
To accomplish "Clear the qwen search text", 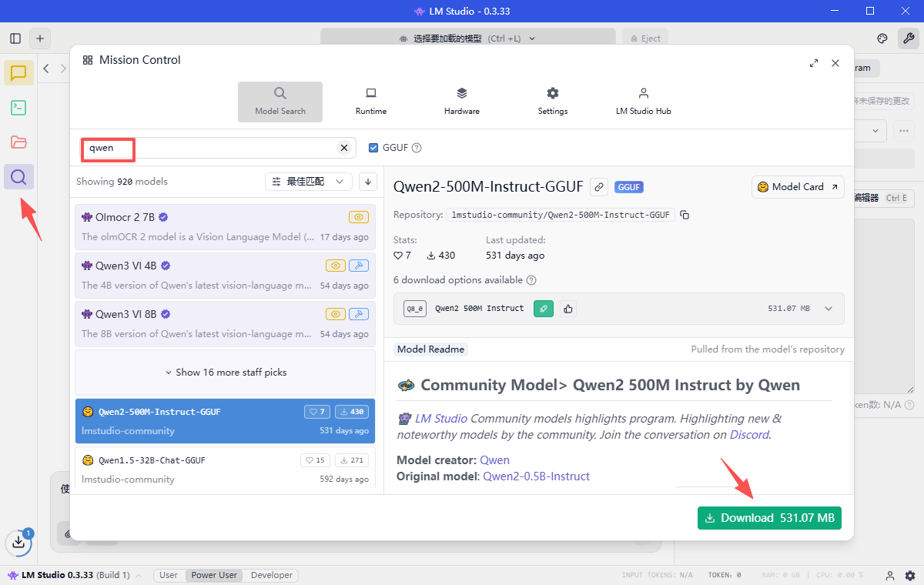I will pos(344,148).
